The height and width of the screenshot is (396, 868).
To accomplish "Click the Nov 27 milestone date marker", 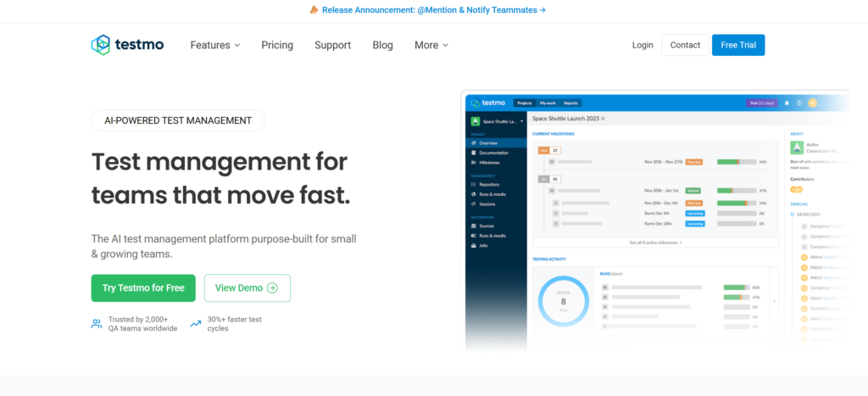I will (549, 150).
